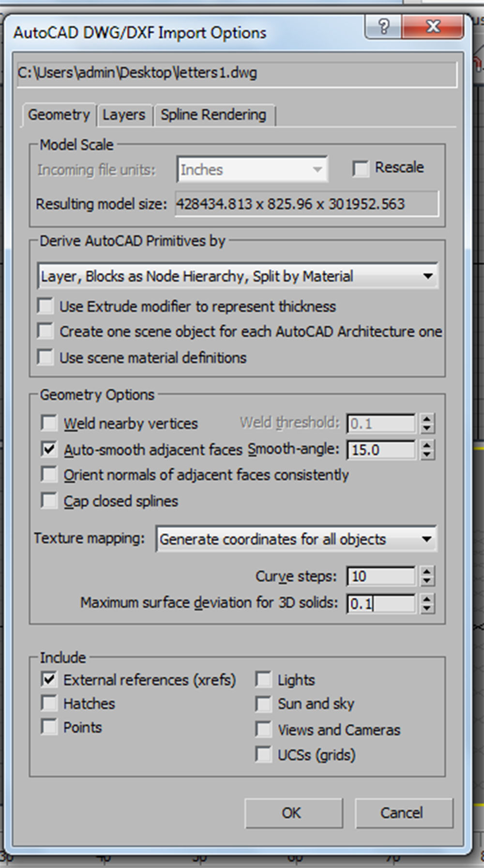The height and width of the screenshot is (868, 484).
Task: Enable Use Extrude modifier to represent thickness
Action: (45, 306)
